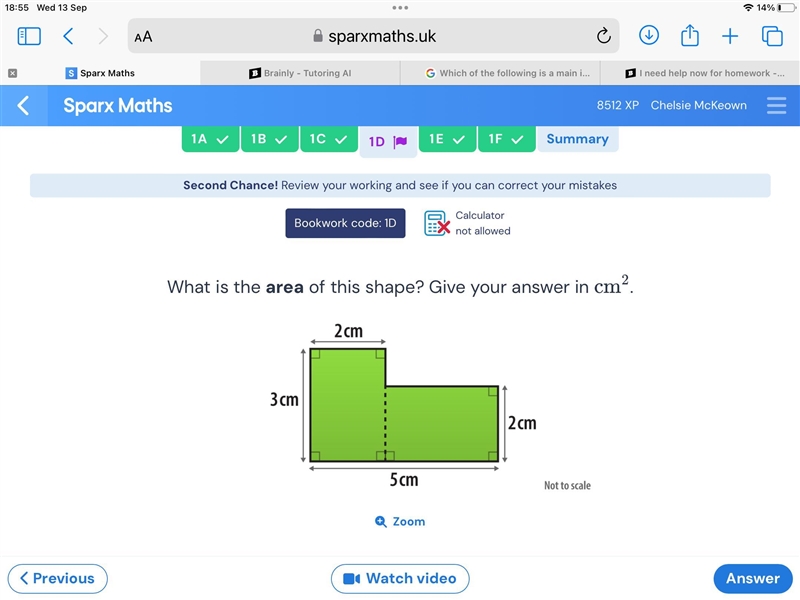Open flagged task 1D tab

pos(388,141)
